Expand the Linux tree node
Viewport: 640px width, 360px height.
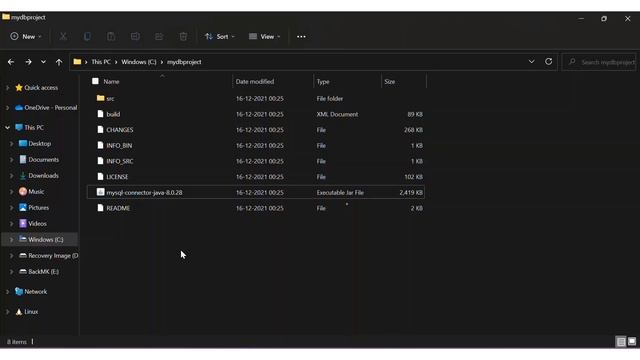point(7,311)
